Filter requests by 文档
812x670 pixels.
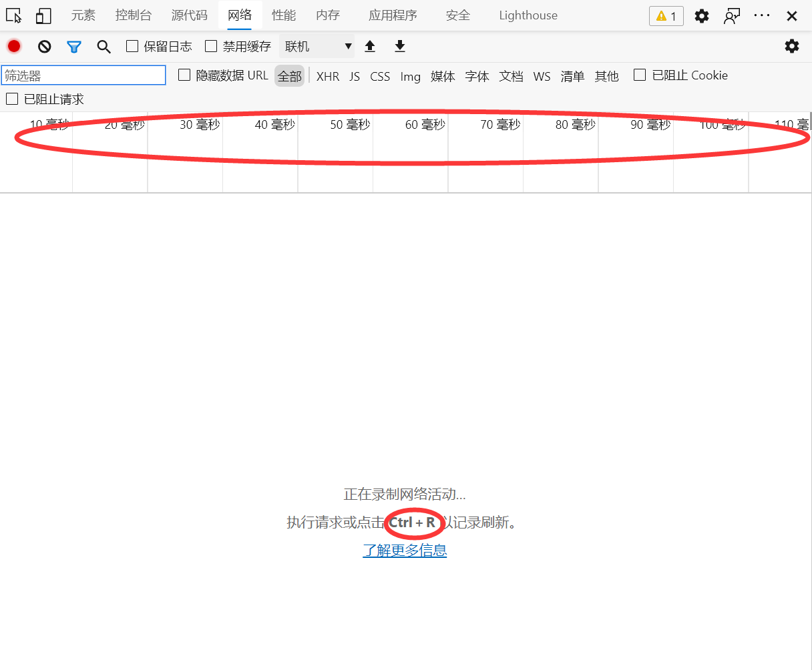(x=512, y=76)
